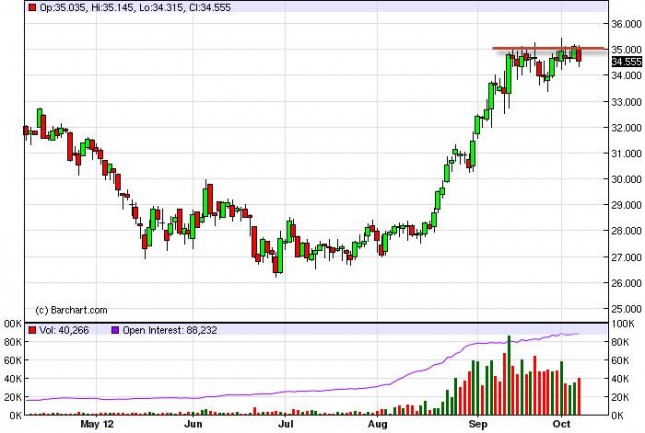Click the red Vol legend square
Image resolution: width=645 pixels, height=433 pixels.
(32, 330)
